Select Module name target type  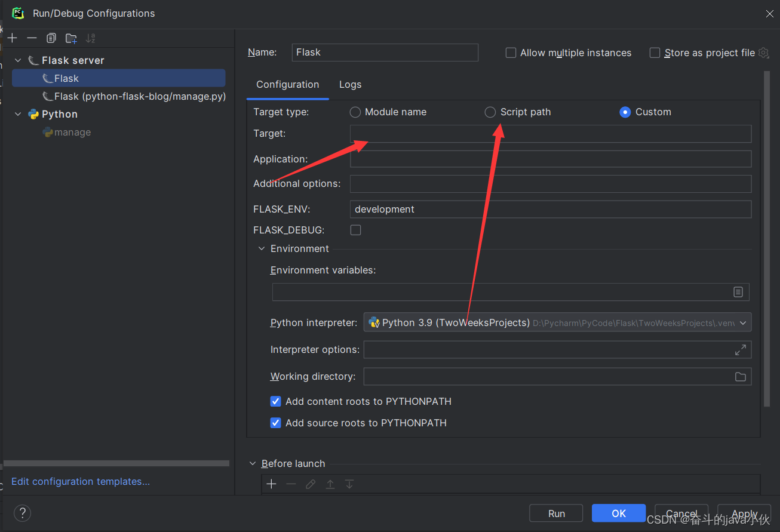(355, 112)
